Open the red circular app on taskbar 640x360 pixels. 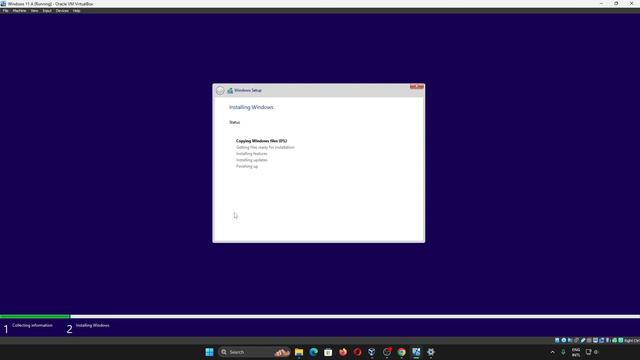pos(358,352)
